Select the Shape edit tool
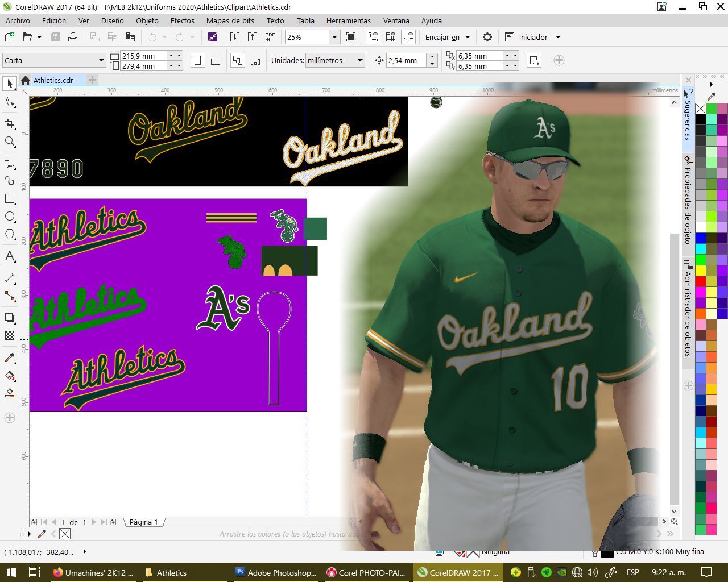728x582 pixels. coord(10,102)
